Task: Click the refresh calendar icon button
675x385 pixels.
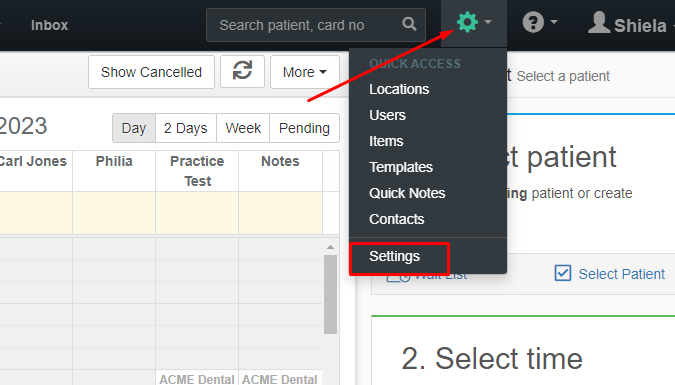Action: 242,71
